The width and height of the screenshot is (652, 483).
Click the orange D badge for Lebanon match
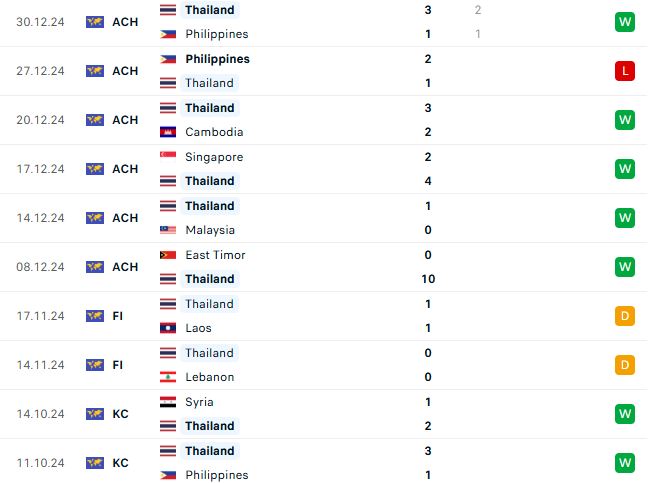pos(625,365)
